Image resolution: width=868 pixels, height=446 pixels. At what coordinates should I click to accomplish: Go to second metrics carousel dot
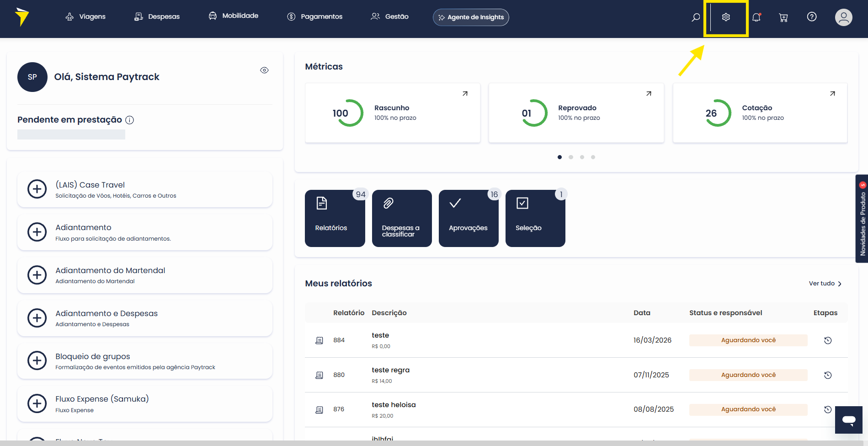point(571,157)
